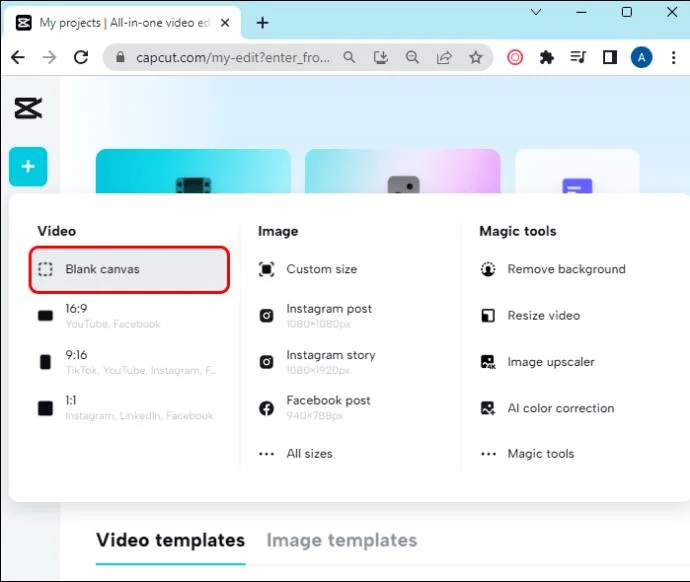The height and width of the screenshot is (582, 690).
Task: Click the capcut.com address bar URL
Action: click(x=232, y=58)
